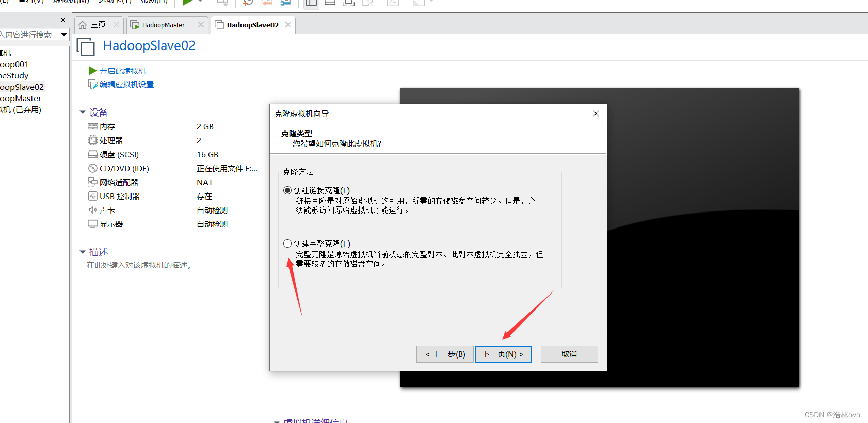The image size is (868, 423).
Task: Click the 硬盘 (SCSI) hard disk icon
Action: [93, 154]
